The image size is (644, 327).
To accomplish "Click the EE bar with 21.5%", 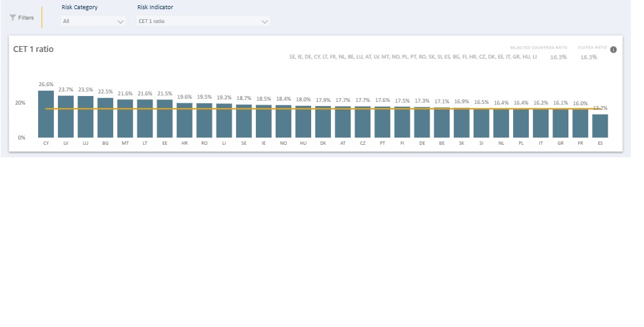I will click(x=164, y=118).
